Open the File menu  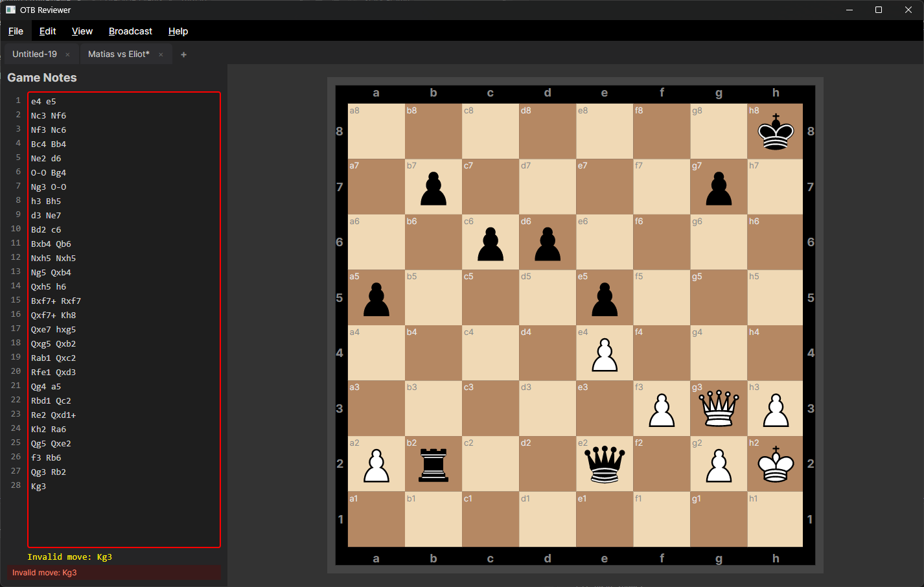(x=16, y=31)
